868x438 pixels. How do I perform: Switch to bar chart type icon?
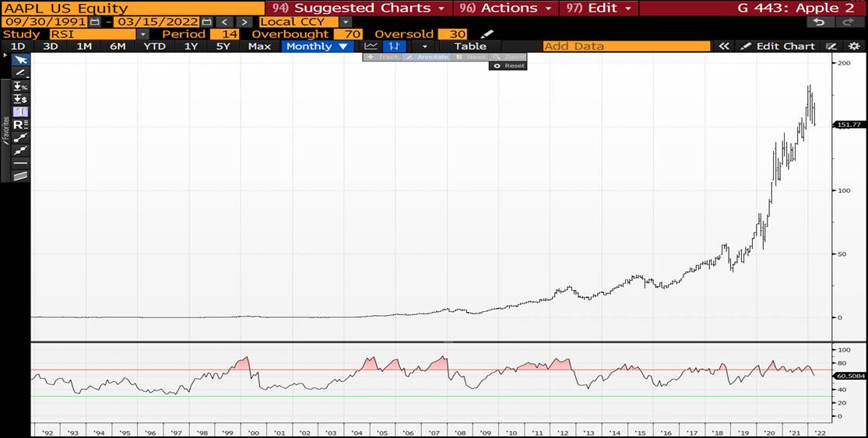[x=395, y=47]
